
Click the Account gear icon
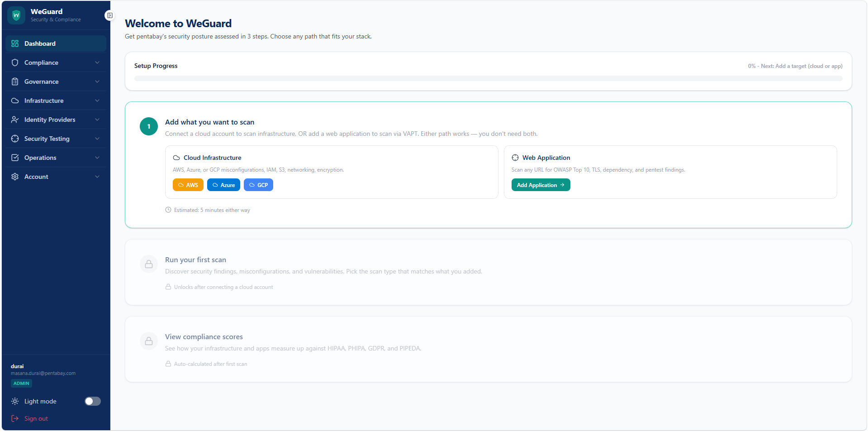(x=15, y=177)
